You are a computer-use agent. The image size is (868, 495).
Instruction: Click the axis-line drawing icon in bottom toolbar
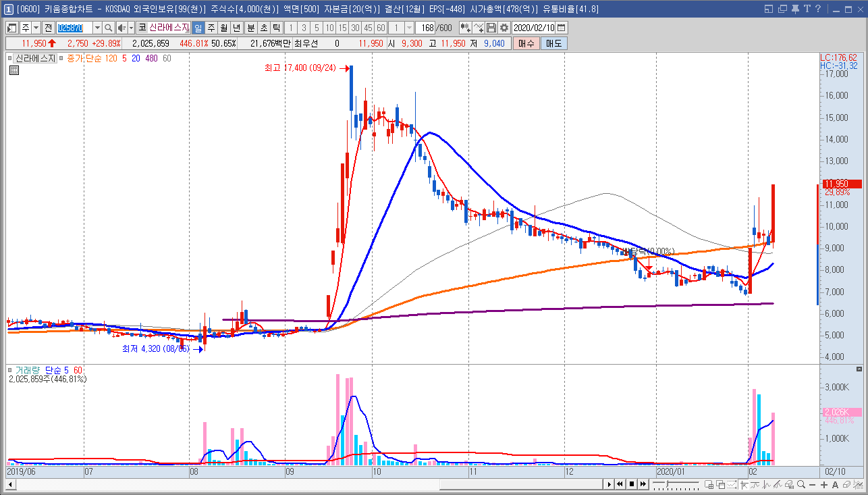click(744, 484)
